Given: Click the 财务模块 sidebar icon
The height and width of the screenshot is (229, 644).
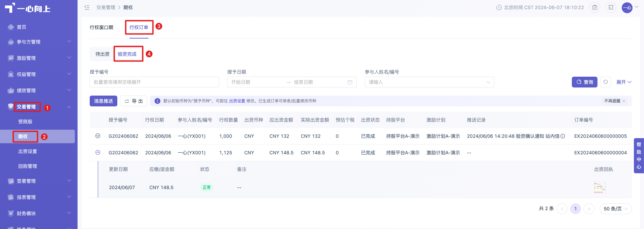Looking at the screenshot, I should coord(11,213).
